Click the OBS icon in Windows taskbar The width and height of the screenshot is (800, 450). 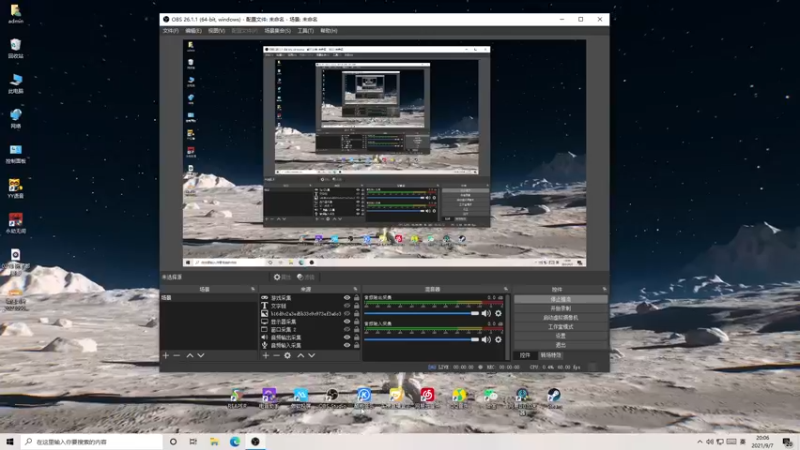pos(256,441)
